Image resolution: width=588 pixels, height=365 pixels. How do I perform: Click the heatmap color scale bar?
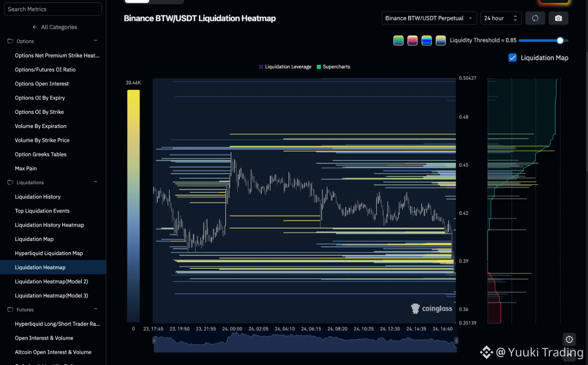[x=133, y=206]
